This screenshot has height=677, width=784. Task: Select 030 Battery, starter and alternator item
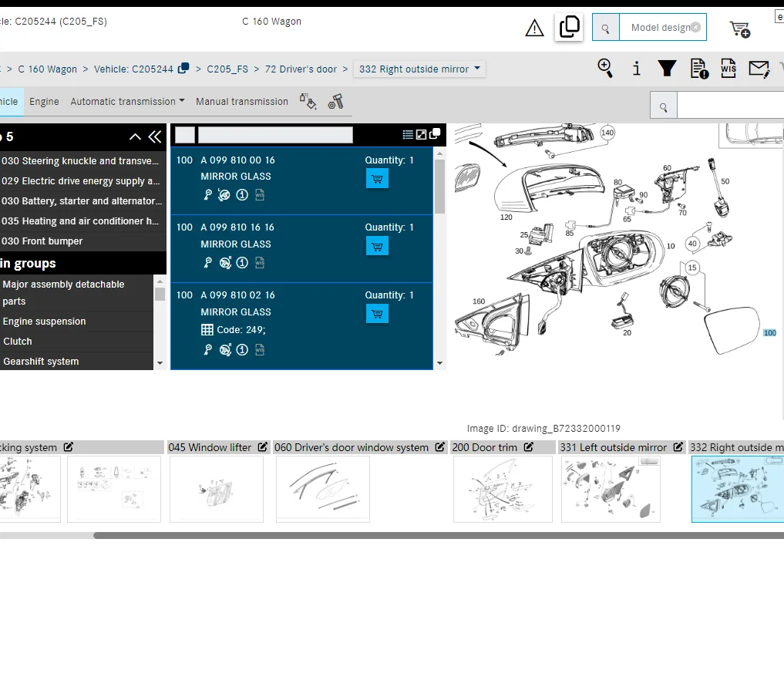click(82, 201)
